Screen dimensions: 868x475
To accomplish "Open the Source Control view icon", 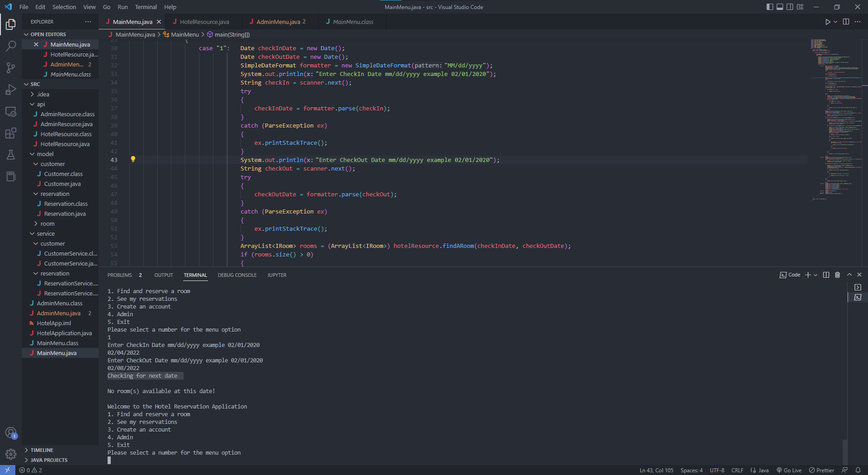I will [11, 68].
